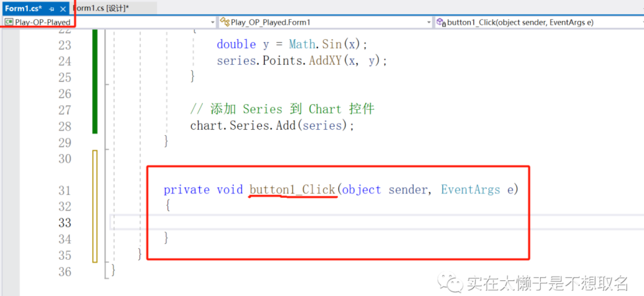The width and height of the screenshot is (644, 296).
Task: Click the EventArgs type in method signature
Action: click(470, 190)
